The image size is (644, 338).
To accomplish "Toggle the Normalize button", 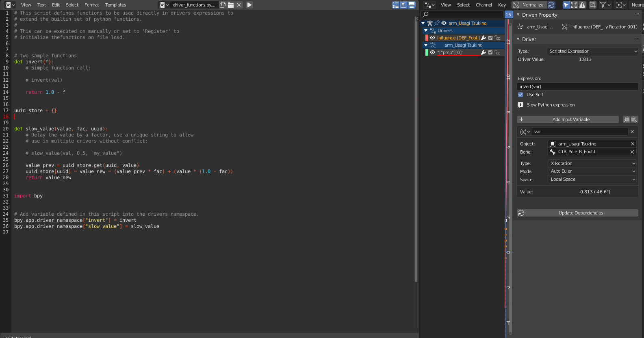I will [x=529, y=5].
